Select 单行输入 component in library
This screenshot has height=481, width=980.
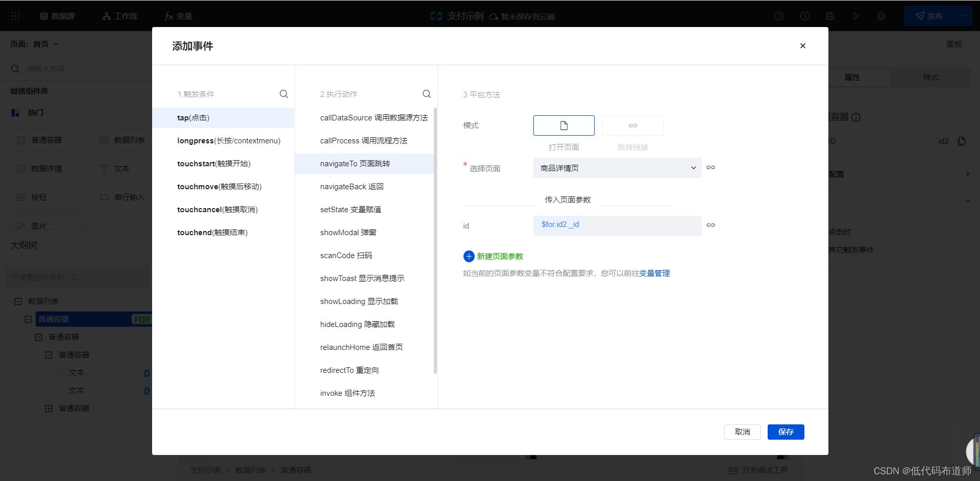122,197
